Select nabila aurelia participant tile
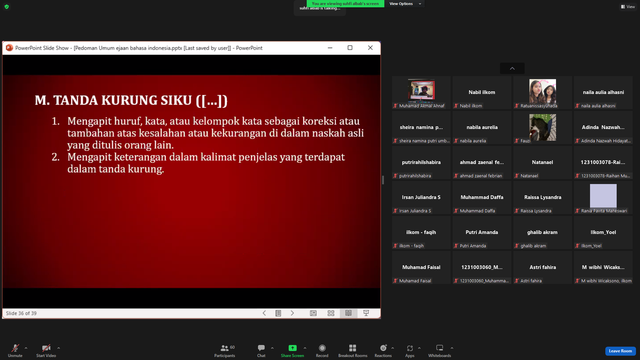Screen dimensions: 640x360 (x=482, y=128)
